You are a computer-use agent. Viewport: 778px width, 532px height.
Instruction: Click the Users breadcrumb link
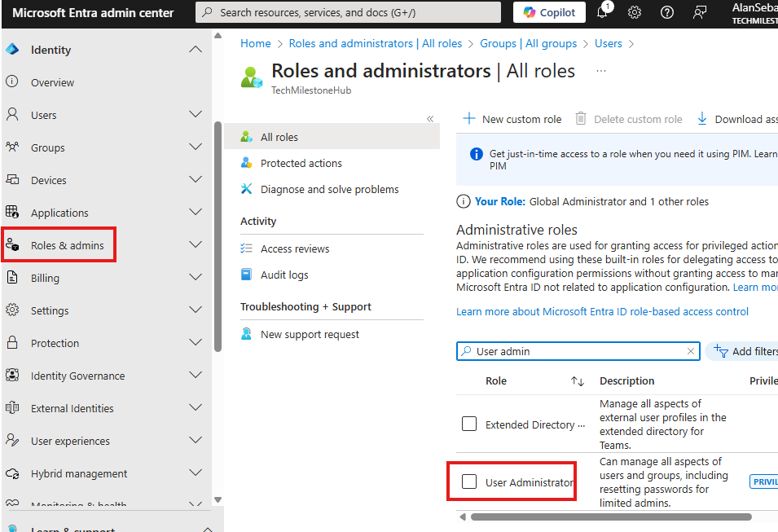608,44
